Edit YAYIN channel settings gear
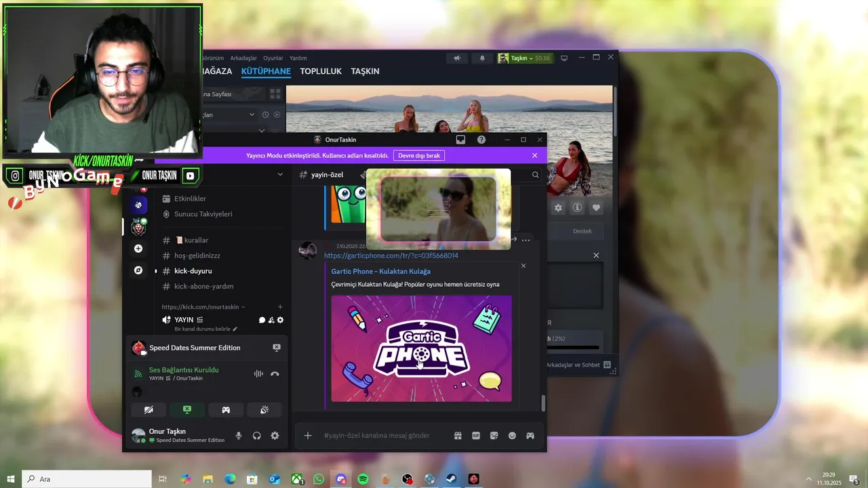868x488 pixels. click(x=280, y=320)
